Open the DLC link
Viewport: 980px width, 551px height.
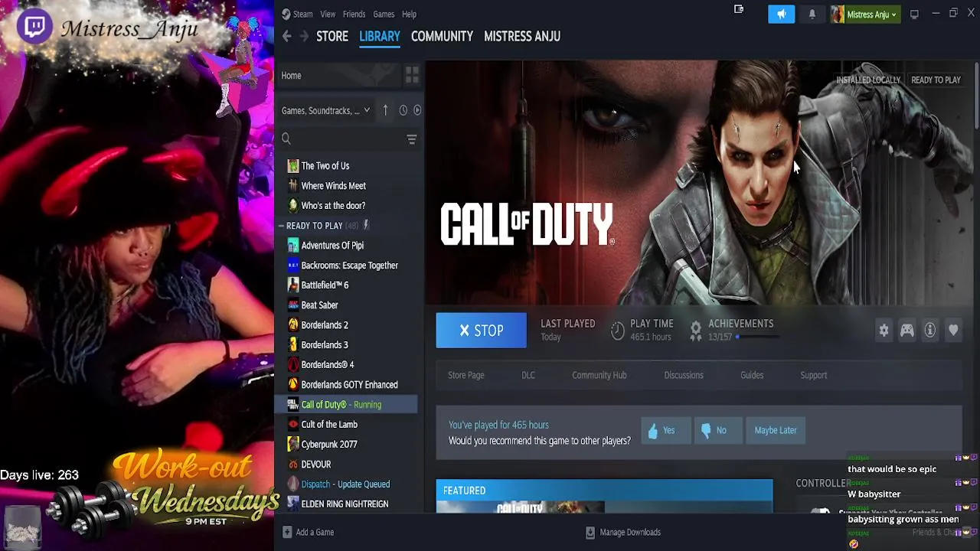click(528, 375)
